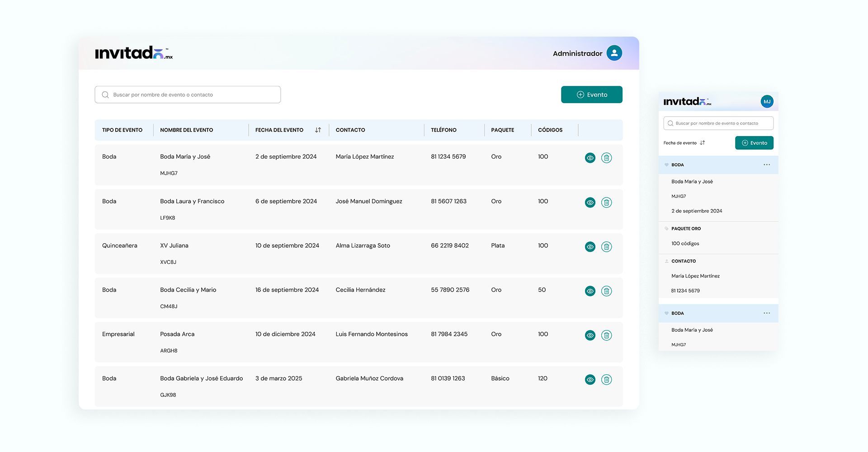Open the second BODA card three-dot menu

click(767, 313)
